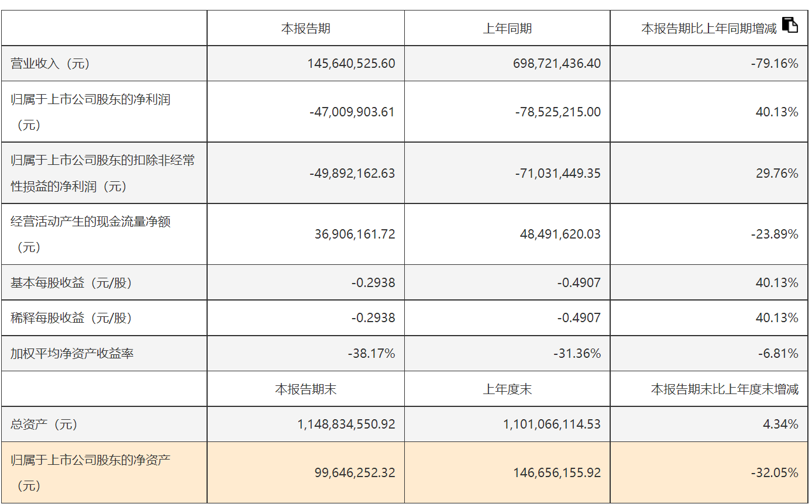Click the copy table icon at top right
Screen dimensions: 812x504
790,25
